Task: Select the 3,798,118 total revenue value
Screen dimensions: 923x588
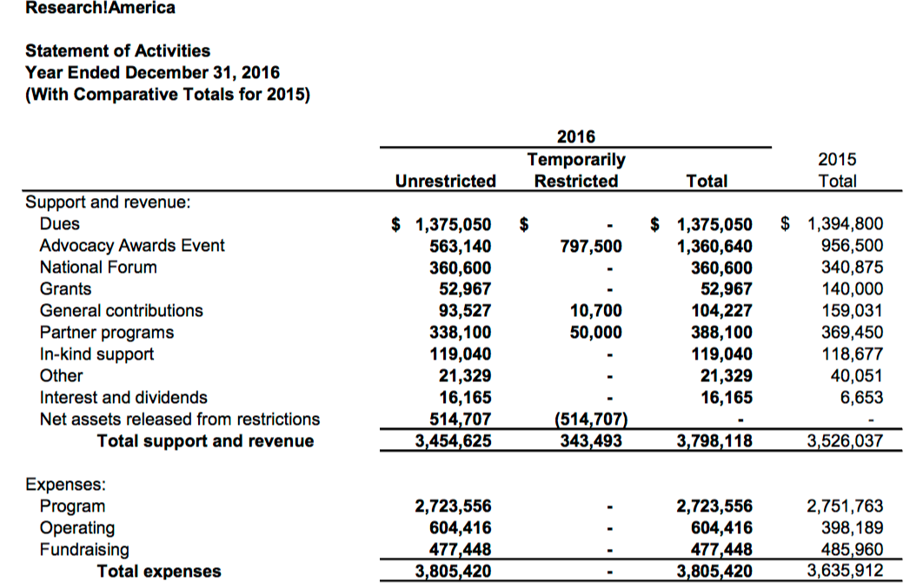Action: [x=714, y=441]
